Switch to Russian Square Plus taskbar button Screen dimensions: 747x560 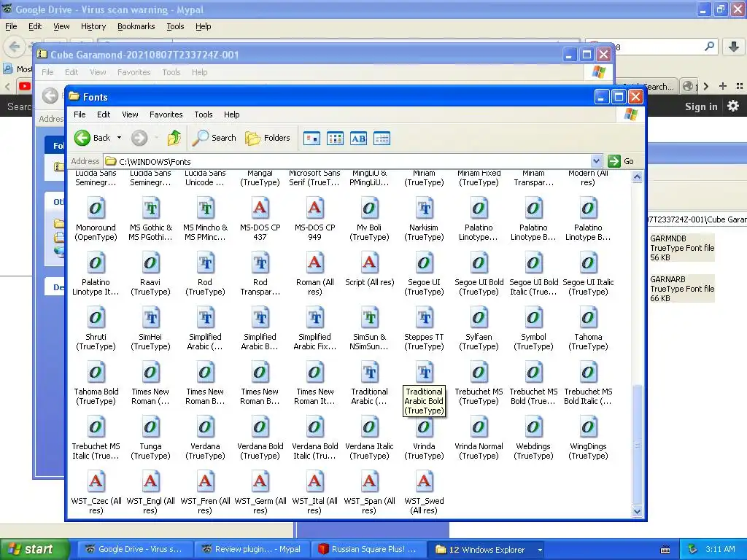pos(368,550)
